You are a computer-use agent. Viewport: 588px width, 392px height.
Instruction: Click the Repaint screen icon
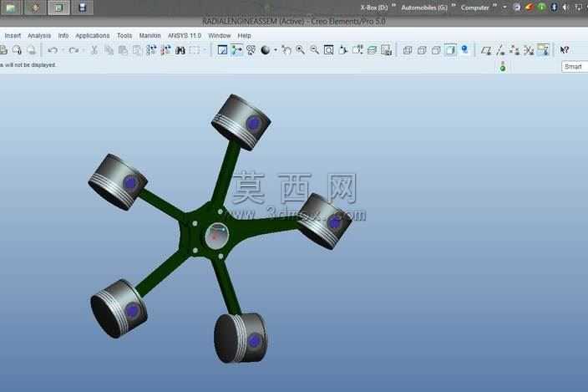(222, 50)
